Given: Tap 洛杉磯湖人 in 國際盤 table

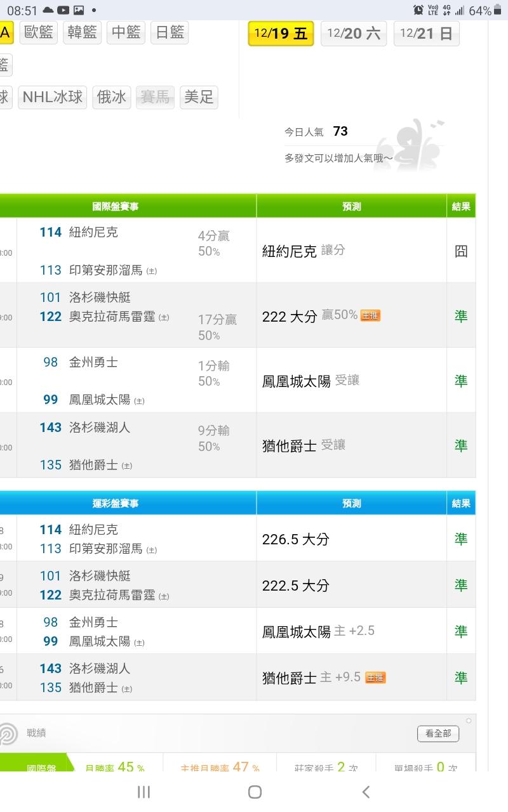Looking at the screenshot, I should (100, 428).
